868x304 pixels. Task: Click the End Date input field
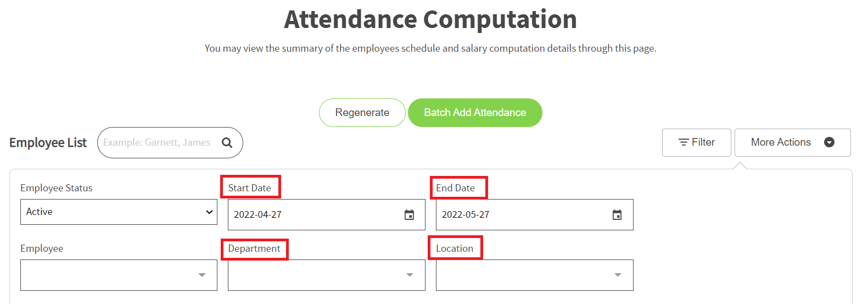(535, 215)
